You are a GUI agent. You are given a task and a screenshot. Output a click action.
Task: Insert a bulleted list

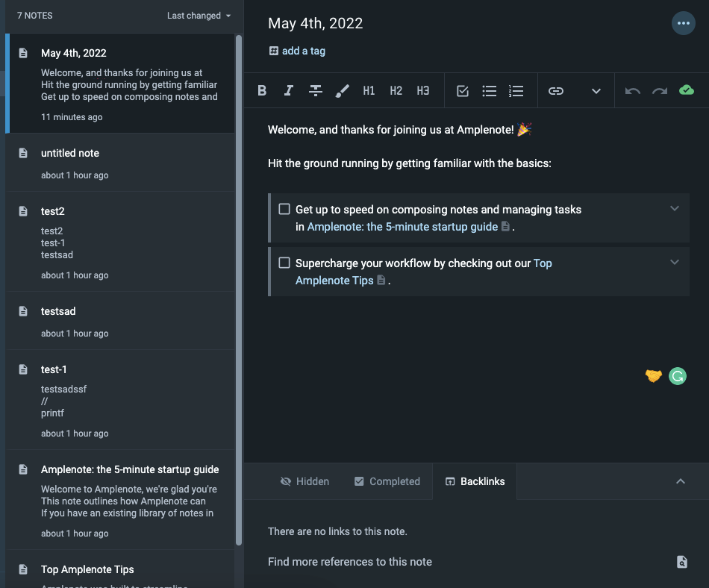(x=490, y=91)
